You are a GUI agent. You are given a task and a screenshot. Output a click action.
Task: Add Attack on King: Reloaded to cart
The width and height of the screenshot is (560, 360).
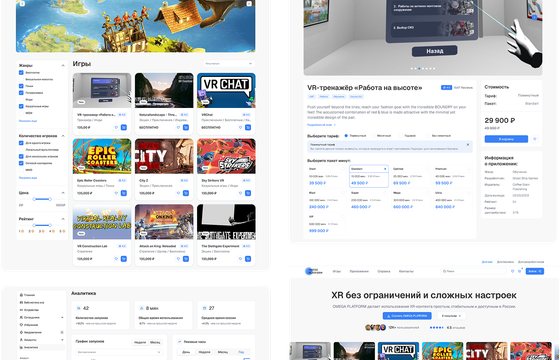tap(186, 259)
